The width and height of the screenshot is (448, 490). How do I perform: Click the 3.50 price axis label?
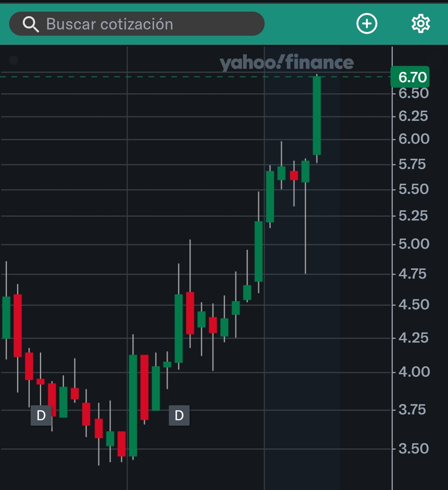414,449
